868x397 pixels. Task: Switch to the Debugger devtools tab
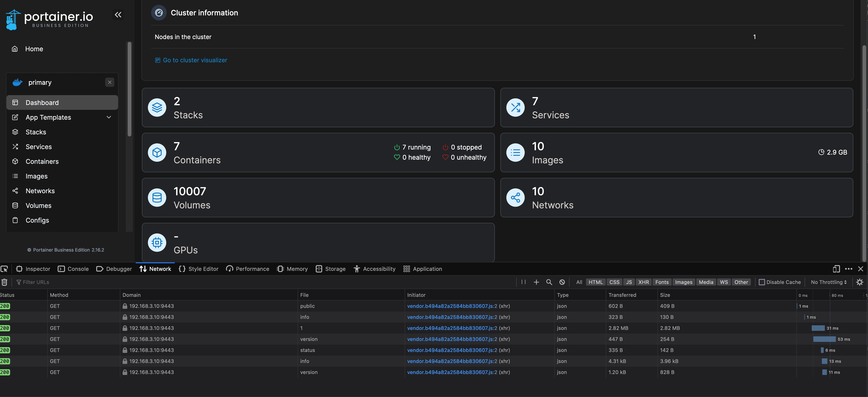114,269
